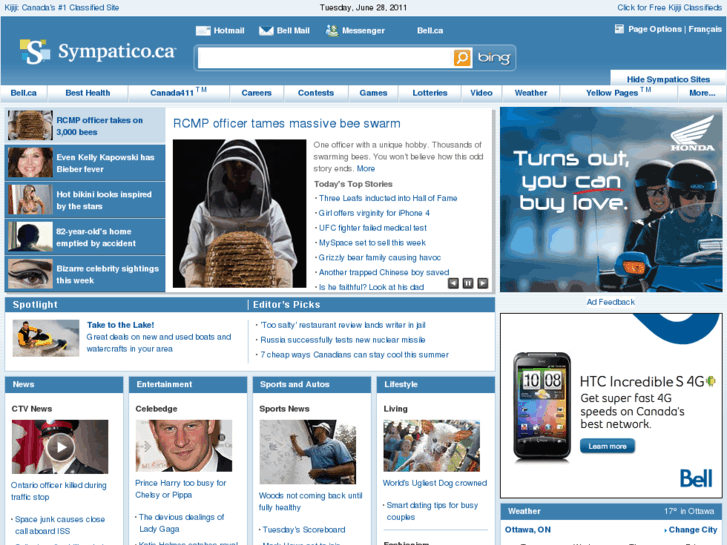
Task: Open Hotmail envelope icon
Action: (203, 31)
